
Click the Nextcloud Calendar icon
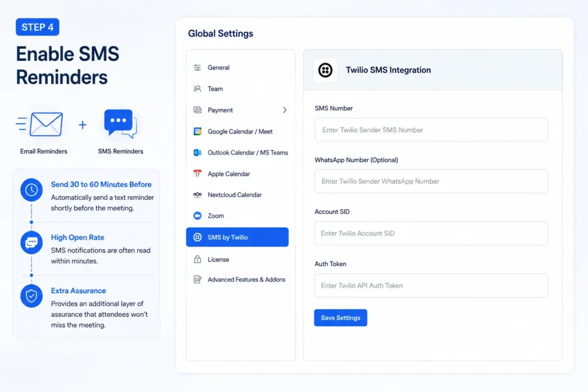tap(198, 195)
